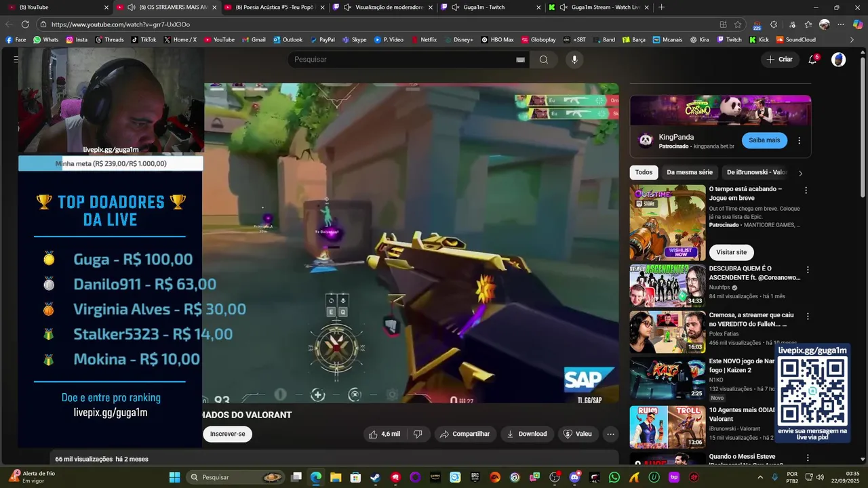Dislike the YouTube video
The height and width of the screenshot is (488, 868).
(x=418, y=434)
